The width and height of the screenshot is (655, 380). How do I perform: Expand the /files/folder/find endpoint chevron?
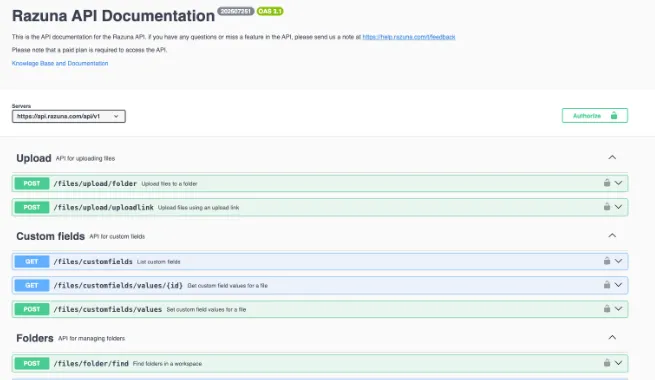tap(618, 363)
